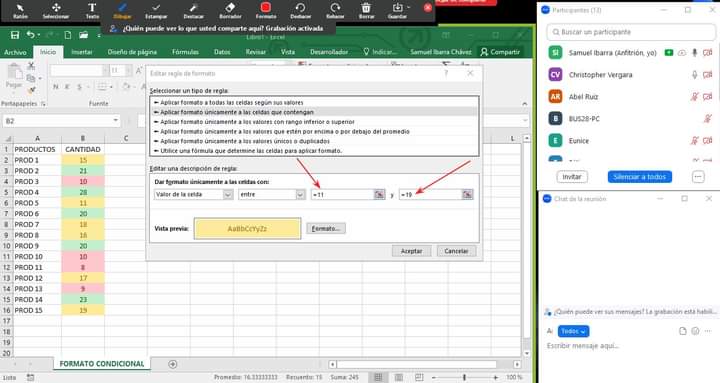This screenshot has height=383, width=720.
Task: Switch to Page Layout view in status bar
Action: point(399,377)
